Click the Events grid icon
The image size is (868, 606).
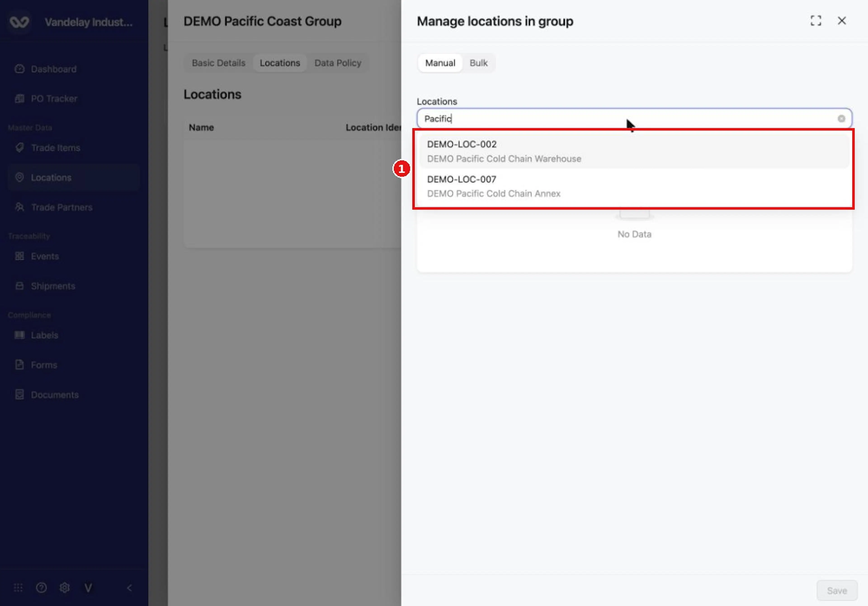(20, 256)
